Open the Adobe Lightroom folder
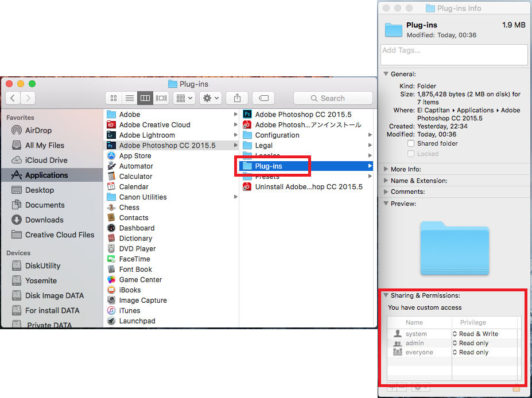This screenshot has height=398, width=532. coord(147,135)
